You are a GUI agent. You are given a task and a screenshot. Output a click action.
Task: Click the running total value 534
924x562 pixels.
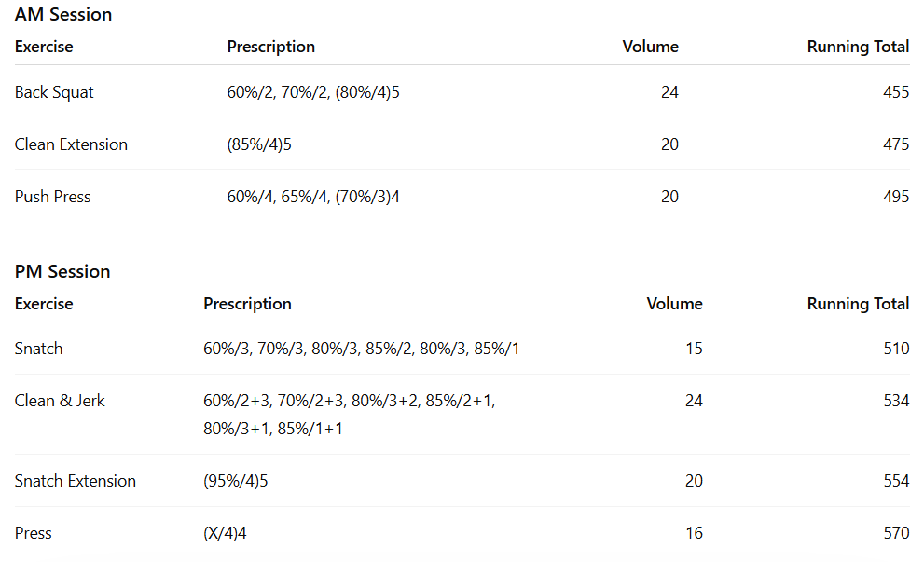point(895,401)
